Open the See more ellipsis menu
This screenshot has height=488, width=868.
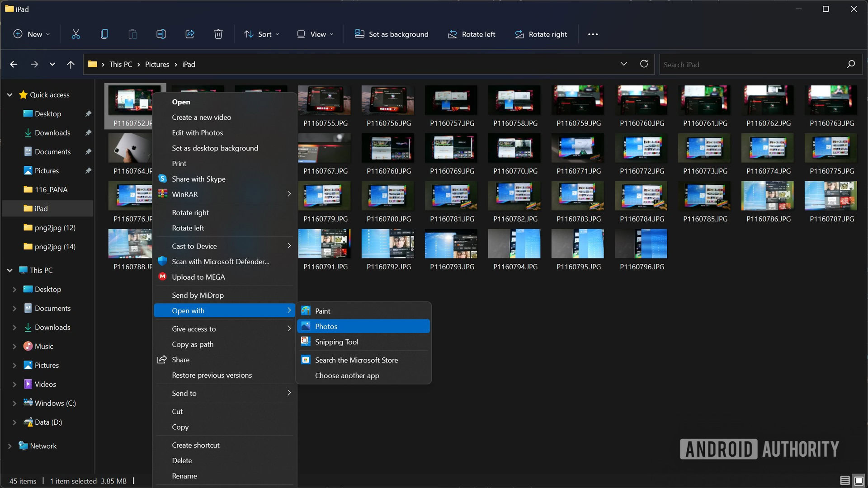[593, 34]
